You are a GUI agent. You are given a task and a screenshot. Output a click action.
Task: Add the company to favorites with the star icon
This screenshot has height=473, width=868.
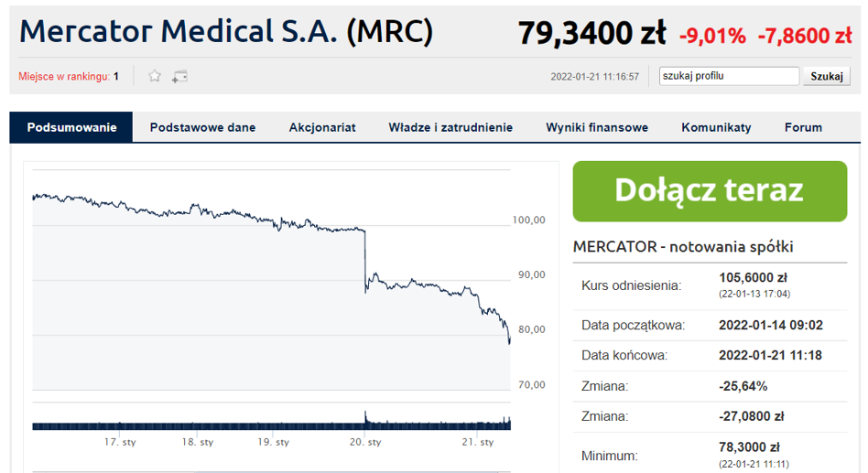point(155,76)
